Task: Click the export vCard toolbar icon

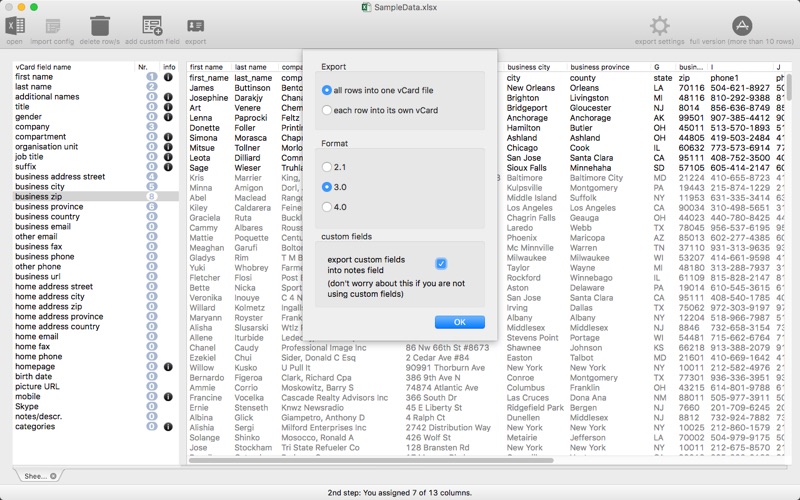Action: [196, 26]
